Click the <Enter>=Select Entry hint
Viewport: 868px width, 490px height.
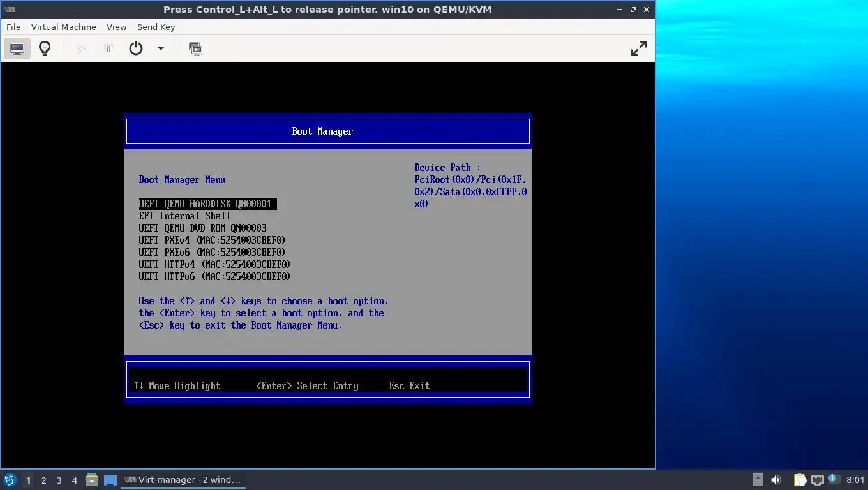point(307,385)
